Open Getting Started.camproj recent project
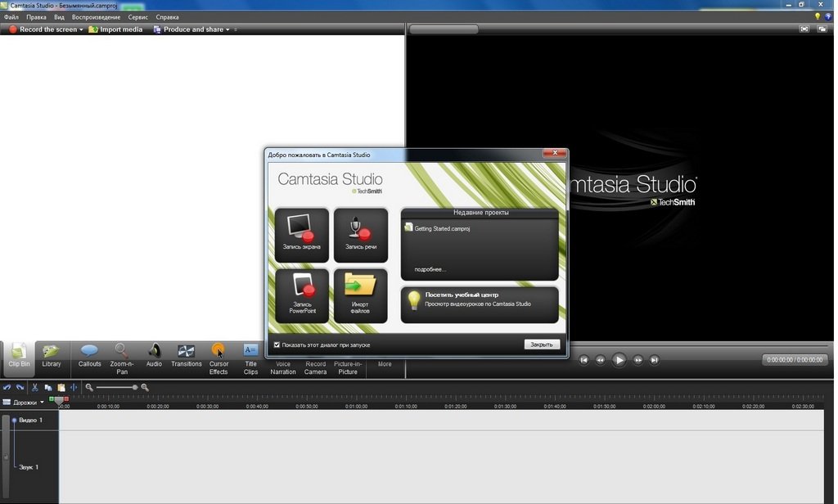The height and width of the screenshot is (504, 838). tap(442, 228)
